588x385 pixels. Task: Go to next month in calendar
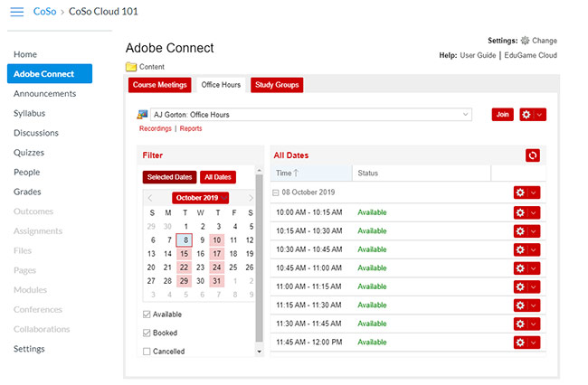coord(251,198)
